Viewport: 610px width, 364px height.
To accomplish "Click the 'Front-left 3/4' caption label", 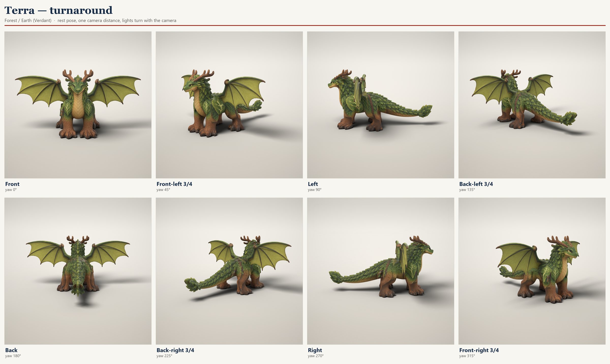I will click(x=174, y=184).
